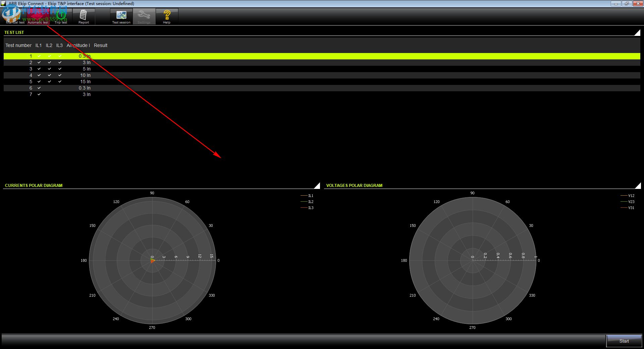Close the Ekip Connect window
Screen dimensions: 644x349
click(638, 4)
